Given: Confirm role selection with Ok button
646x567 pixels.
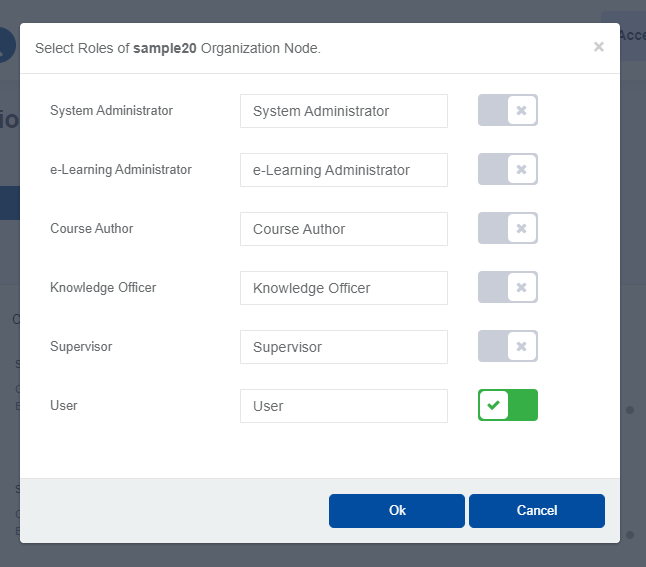Looking at the screenshot, I should (x=397, y=510).
